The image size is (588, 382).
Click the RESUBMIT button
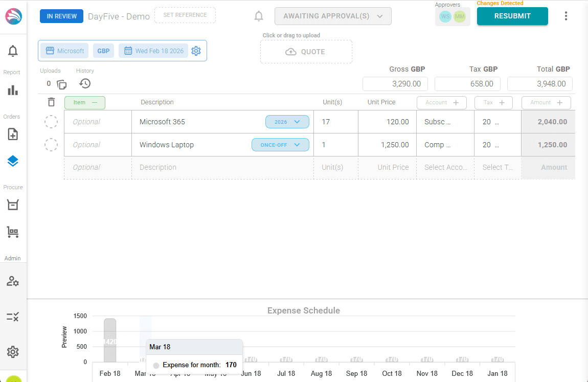512,16
